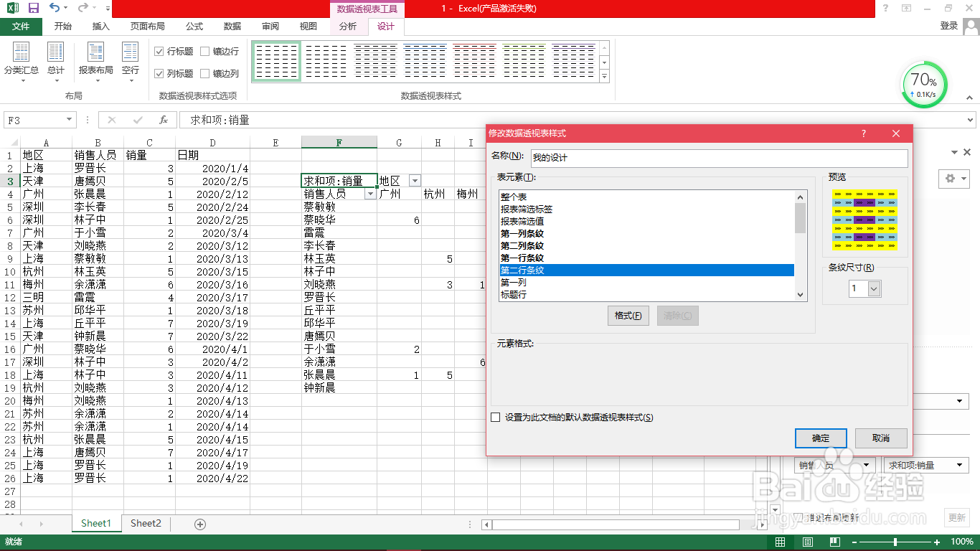Click the 格式 button in the dialog

(x=628, y=315)
